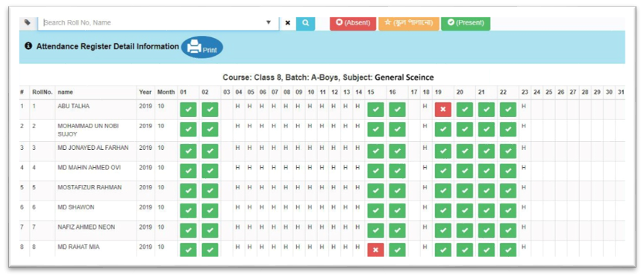Select the name MD SHAWON
Viewport: 644px width, 278px height.
76,207
